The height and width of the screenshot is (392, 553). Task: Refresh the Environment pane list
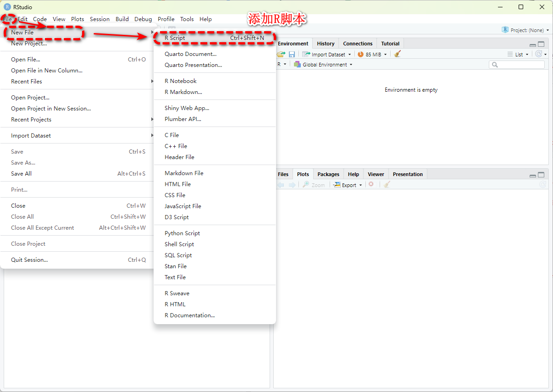539,54
